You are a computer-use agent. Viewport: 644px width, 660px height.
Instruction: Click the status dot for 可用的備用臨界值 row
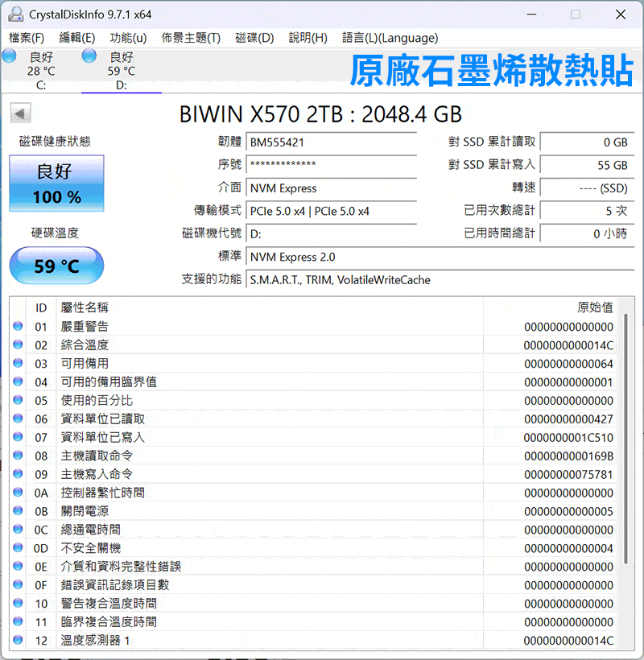point(18,382)
